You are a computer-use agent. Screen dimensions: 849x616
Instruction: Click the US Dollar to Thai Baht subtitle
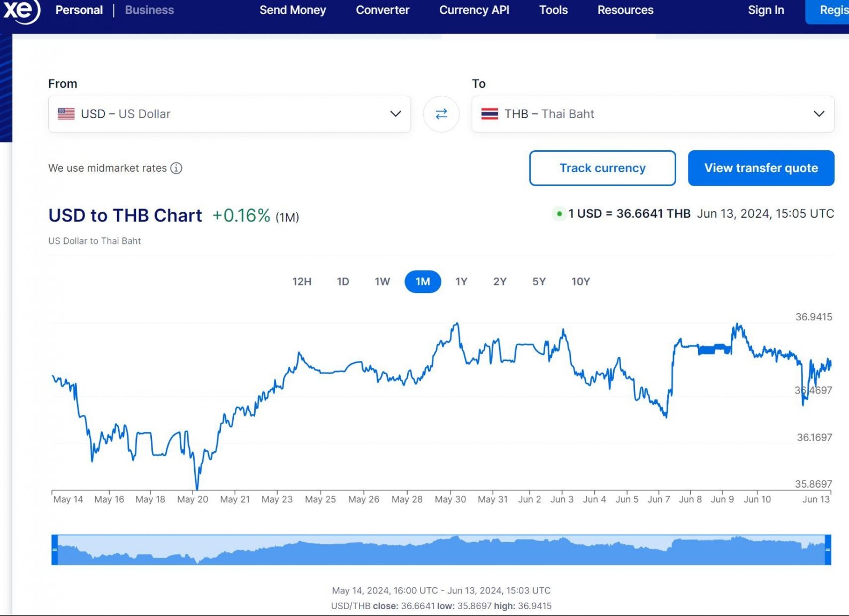(95, 241)
